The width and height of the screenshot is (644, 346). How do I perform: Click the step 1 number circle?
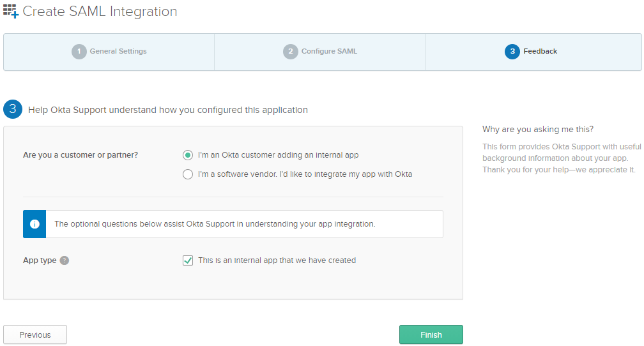tap(79, 52)
